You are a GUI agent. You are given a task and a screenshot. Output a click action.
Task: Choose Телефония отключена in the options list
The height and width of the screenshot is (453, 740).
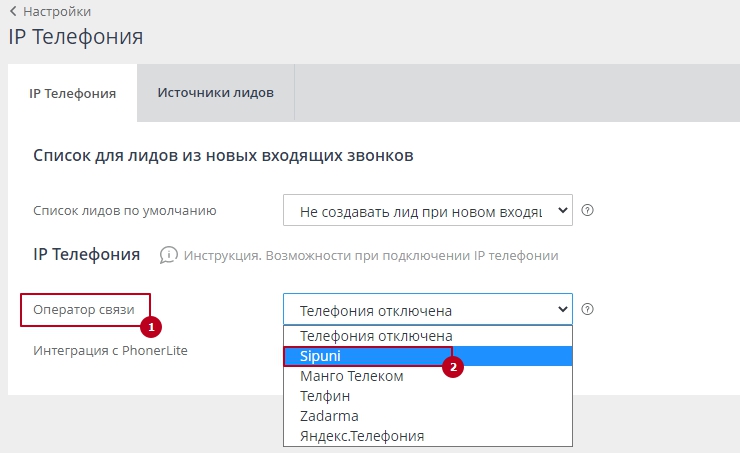pos(376,336)
